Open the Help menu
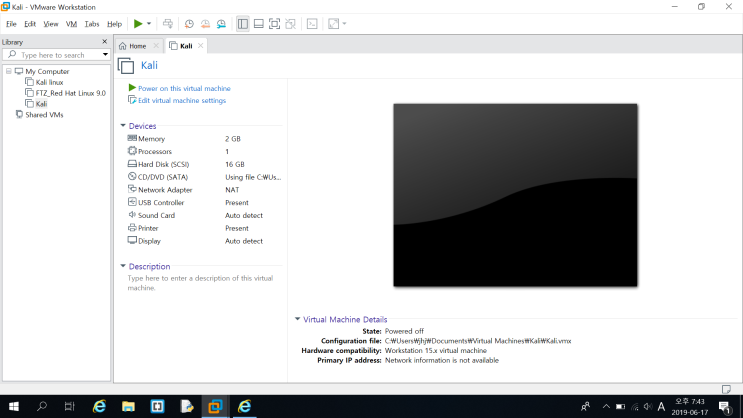743x418 pixels. pyautogui.click(x=114, y=24)
